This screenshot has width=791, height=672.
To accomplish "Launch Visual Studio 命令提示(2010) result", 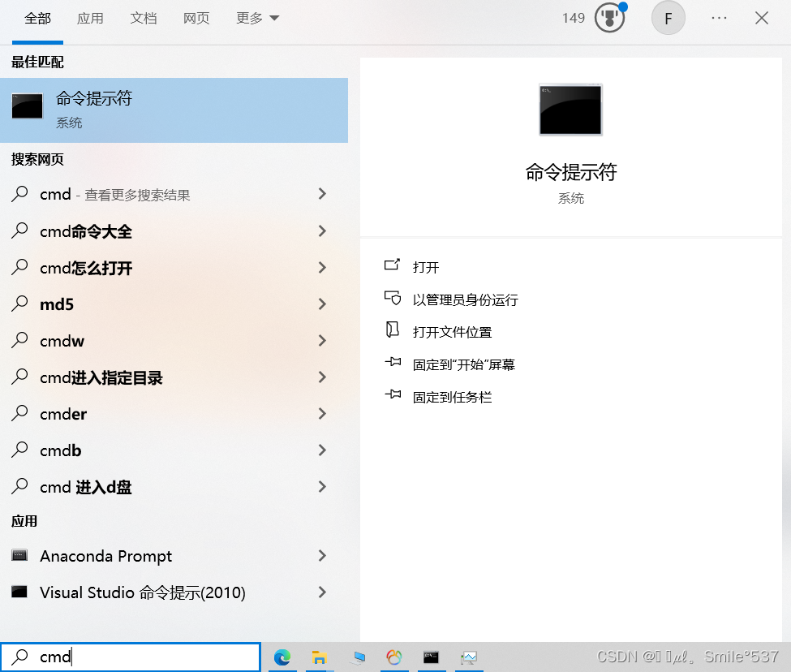I will [174, 592].
